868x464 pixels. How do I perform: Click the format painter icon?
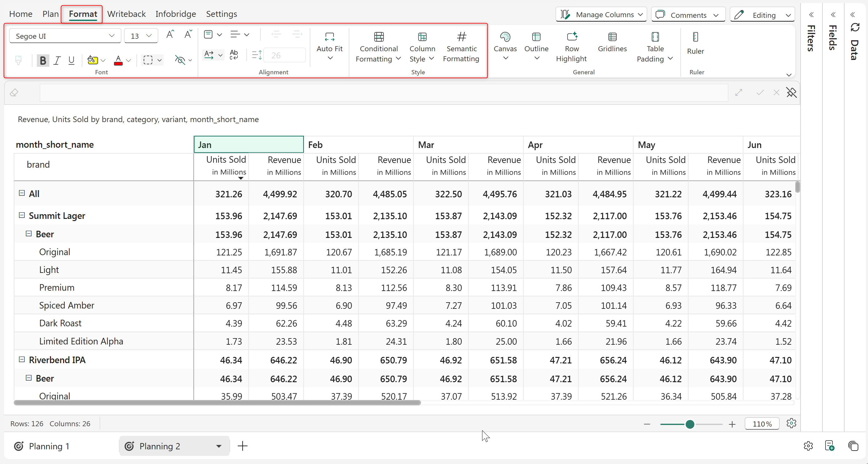18,60
